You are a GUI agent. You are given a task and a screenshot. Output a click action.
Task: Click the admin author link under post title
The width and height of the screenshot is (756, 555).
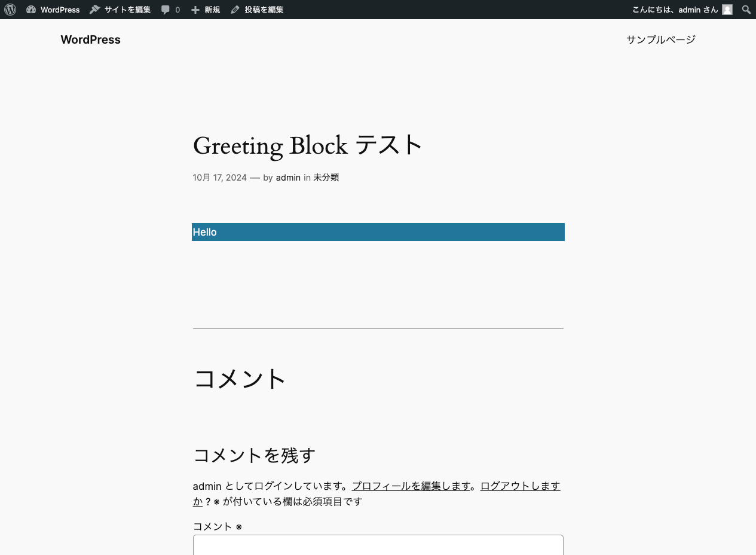288,178
